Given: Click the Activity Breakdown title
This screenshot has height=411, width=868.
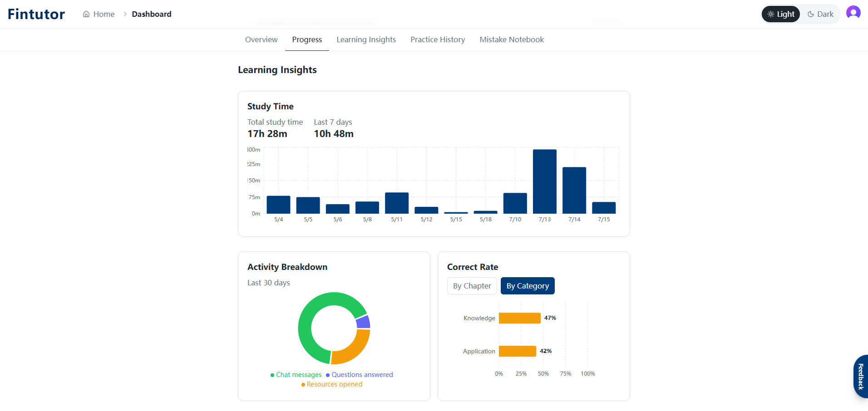Looking at the screenshot, I should tap(287, 267).
